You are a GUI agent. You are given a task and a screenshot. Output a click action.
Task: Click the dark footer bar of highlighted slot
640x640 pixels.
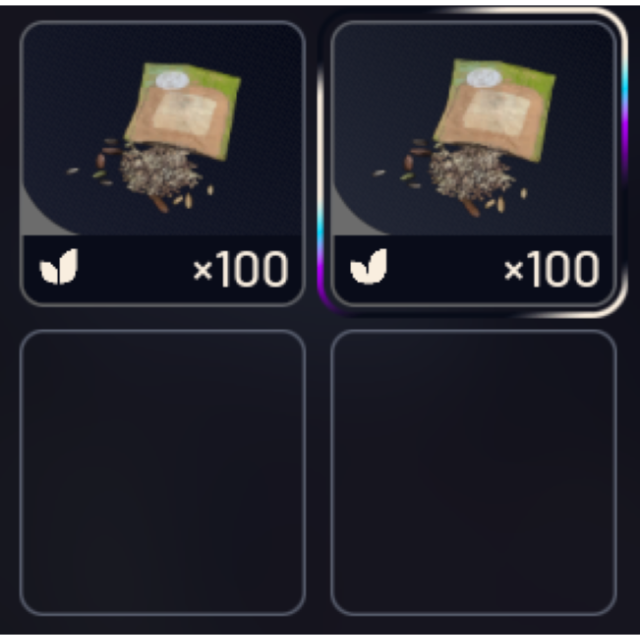pos(473,269)
